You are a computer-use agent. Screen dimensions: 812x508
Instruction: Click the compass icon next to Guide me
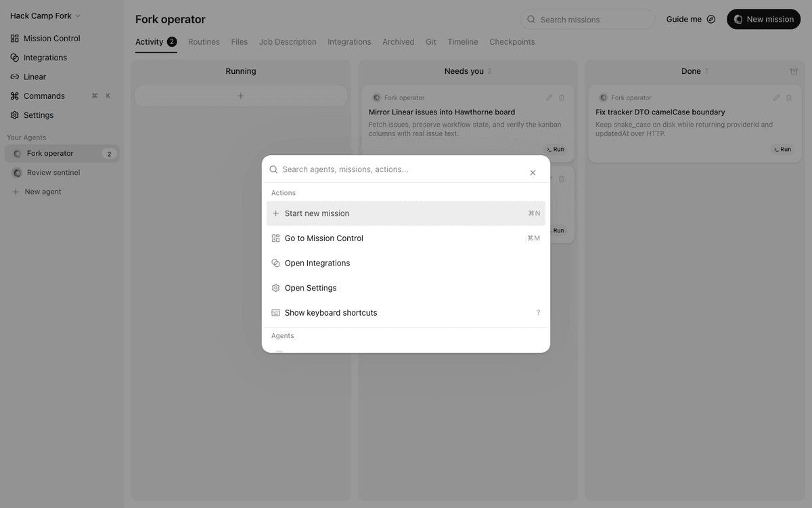click(x=710, y=20)
